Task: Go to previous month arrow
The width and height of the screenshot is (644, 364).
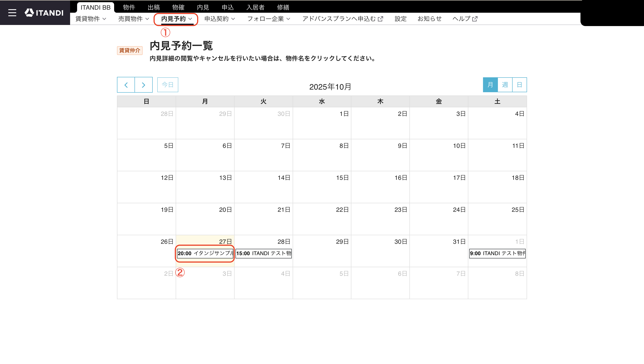Action: [x=126, y=85]
